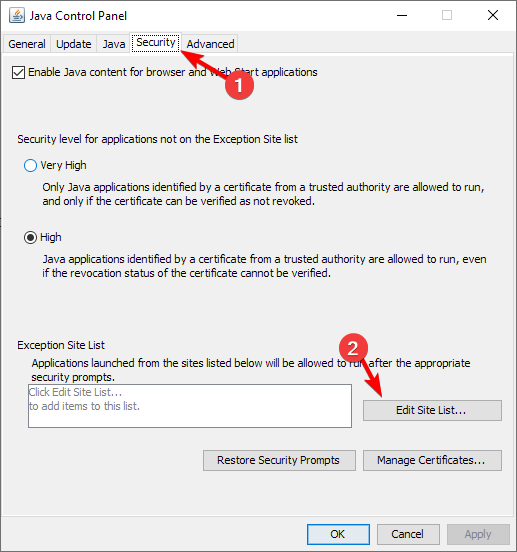Go to the Java tab
This screenshot has height=552, width=517.
[x=114, y=44]
